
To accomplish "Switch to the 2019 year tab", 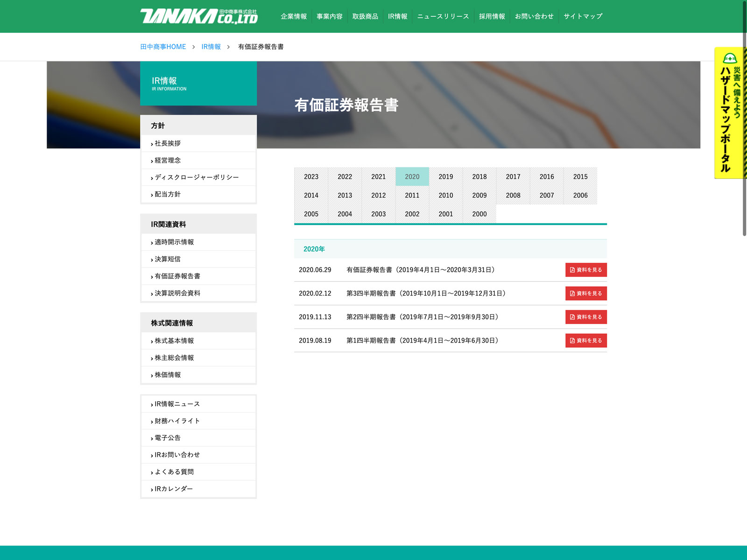I will pos(445,177).
